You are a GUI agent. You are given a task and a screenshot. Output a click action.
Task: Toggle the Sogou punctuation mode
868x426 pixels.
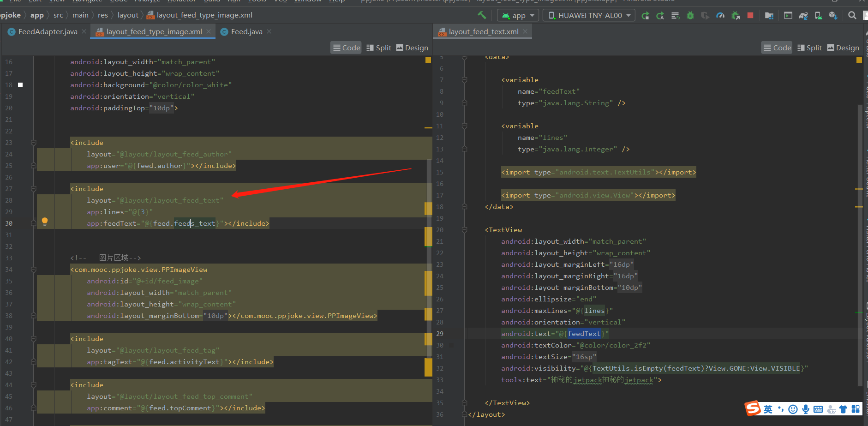(x=781, y=409)
